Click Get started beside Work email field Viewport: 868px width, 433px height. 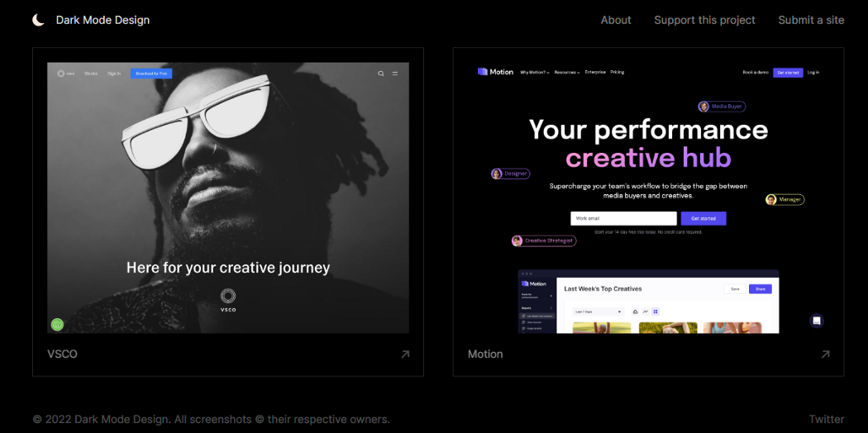(x=703, y=218)
